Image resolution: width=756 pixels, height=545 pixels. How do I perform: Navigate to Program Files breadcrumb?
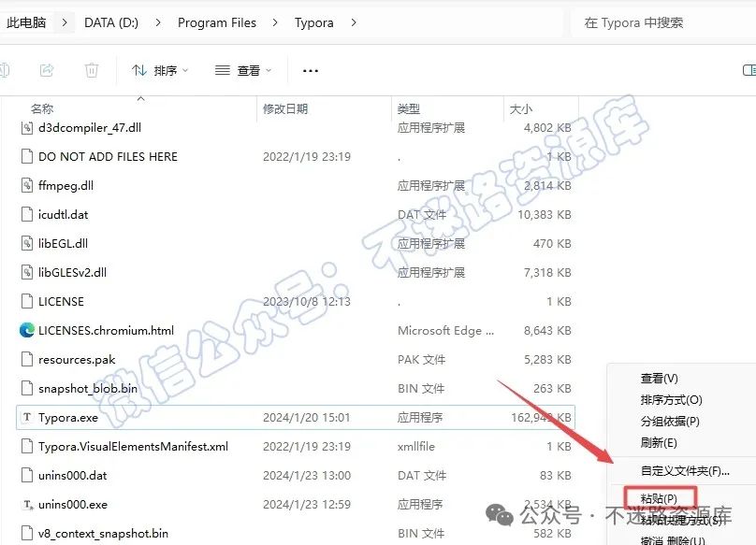217,22
